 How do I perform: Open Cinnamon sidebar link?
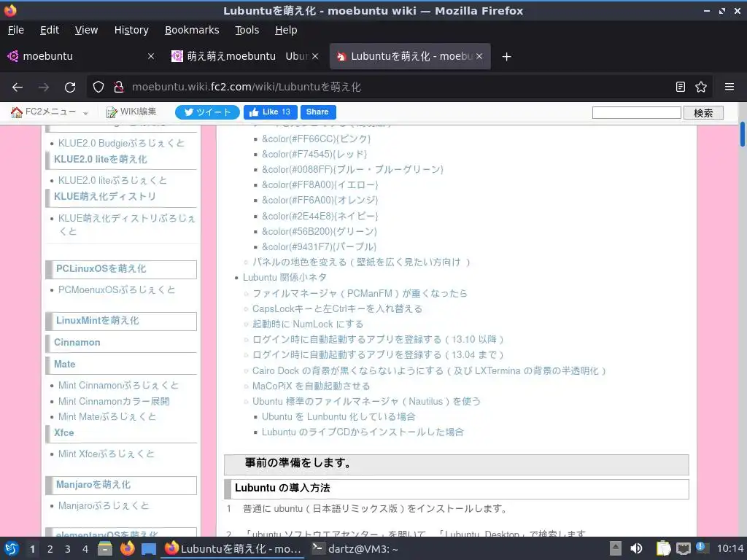77,343
